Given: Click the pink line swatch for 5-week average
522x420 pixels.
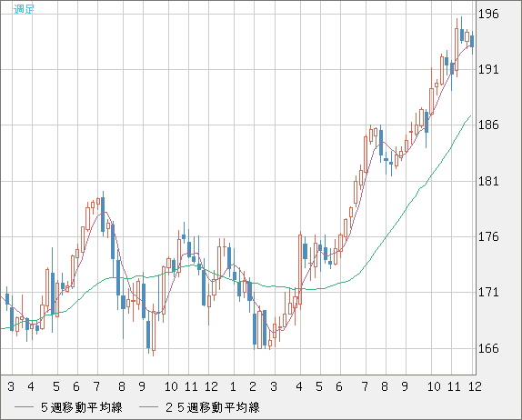Looking at the screenshot, I should [24, 407].
